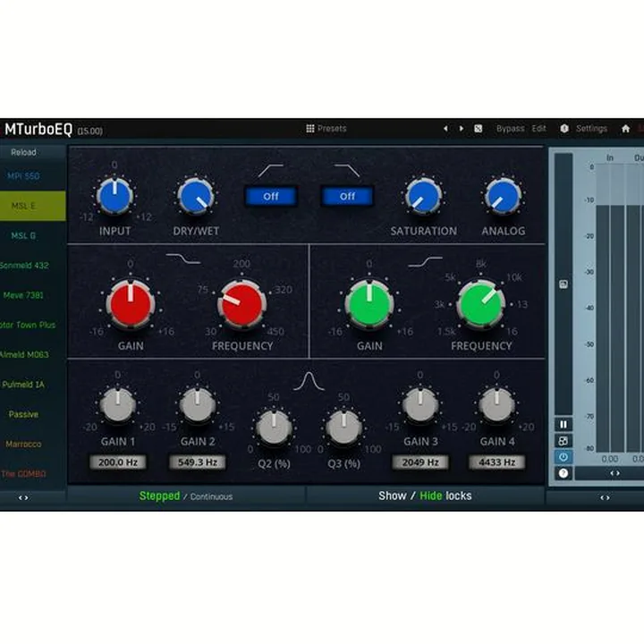644x644 pixels.
Task: Click the GAIN 3 knob
Action: (x=420, y=404)
